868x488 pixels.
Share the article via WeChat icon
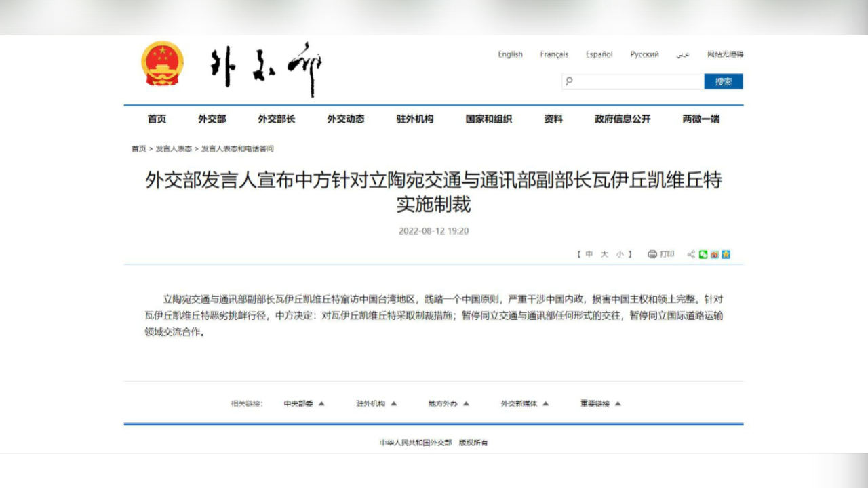pyautogui.click(x=703, y=254)
